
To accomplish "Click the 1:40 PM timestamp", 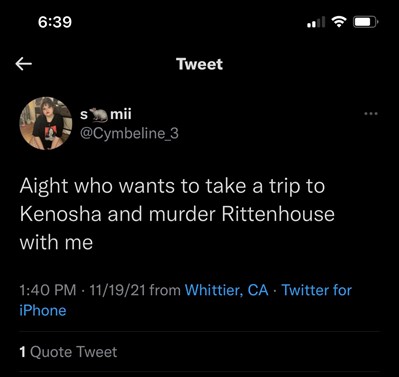I will point(48,290).
